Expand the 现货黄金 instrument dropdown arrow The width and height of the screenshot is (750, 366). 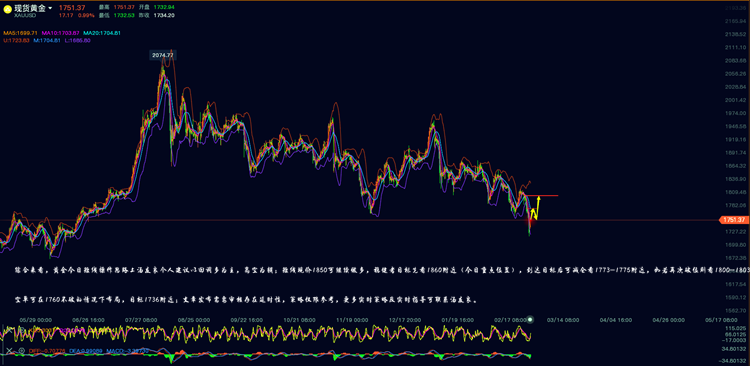50,8
